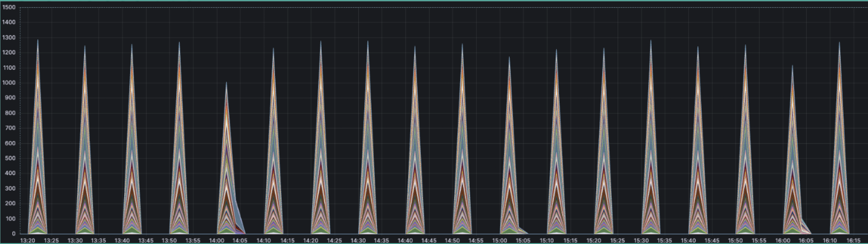The height and width of the screenshot is (244, 868).
Task: Click the x-axis time label 13:35
Action: tap(98, 240)
